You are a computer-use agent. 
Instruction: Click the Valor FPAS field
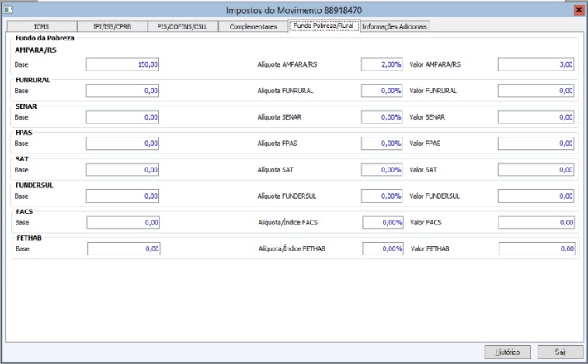[x=536, y=144]
